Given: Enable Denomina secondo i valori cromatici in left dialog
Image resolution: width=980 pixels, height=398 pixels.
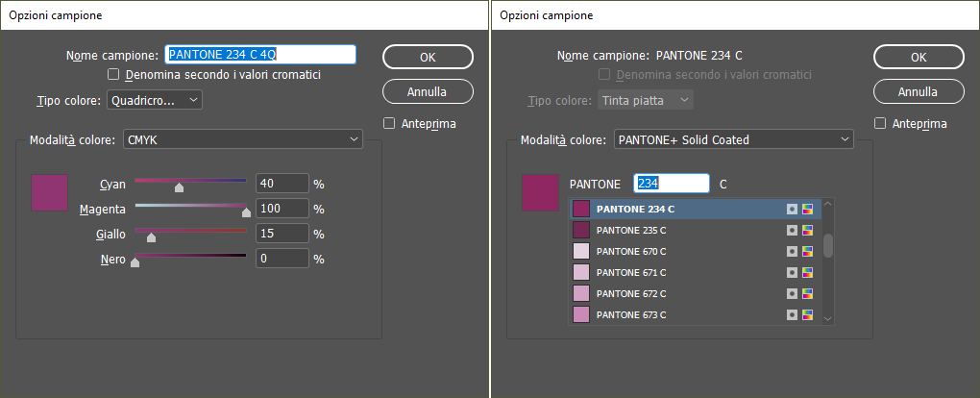Looking at the screenshot, I should (x=113, y=74).
